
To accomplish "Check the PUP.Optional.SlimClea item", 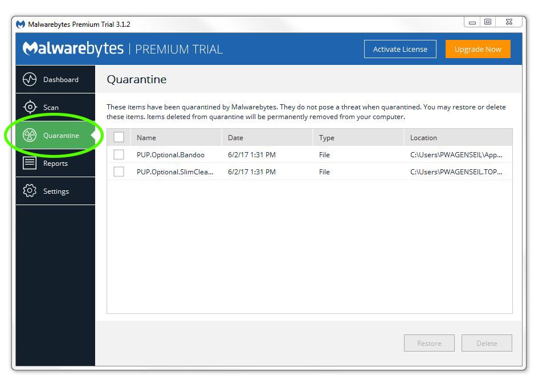I will (118, 171).
